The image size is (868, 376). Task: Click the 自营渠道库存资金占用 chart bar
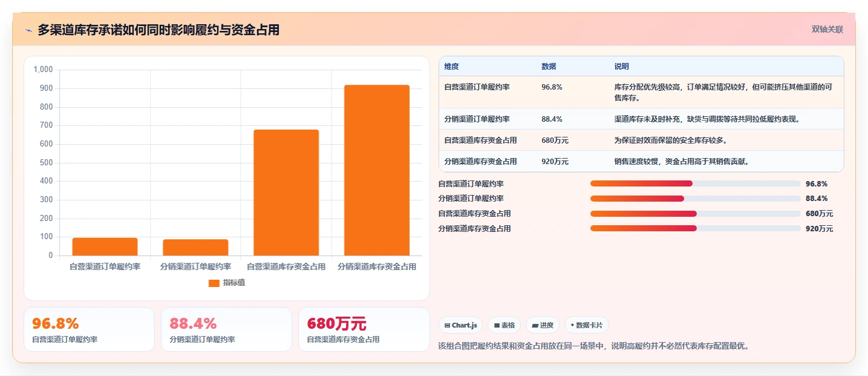click(x=286, y=193)
